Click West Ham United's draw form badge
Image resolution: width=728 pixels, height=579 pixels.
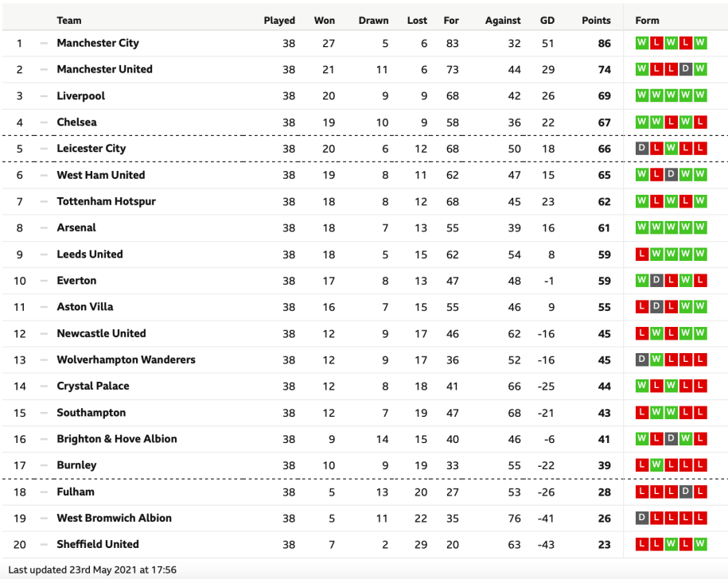point(671,175)
